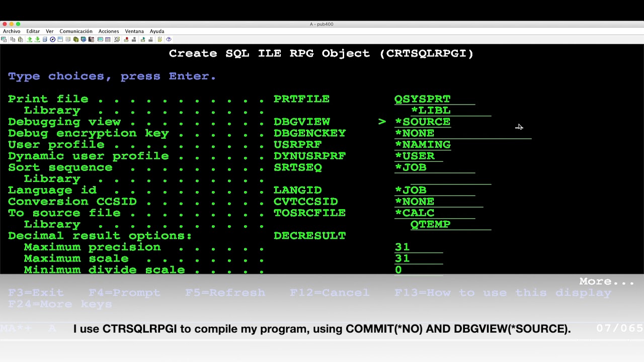Click the green upload arrow icon

click(x=29, y=39)
